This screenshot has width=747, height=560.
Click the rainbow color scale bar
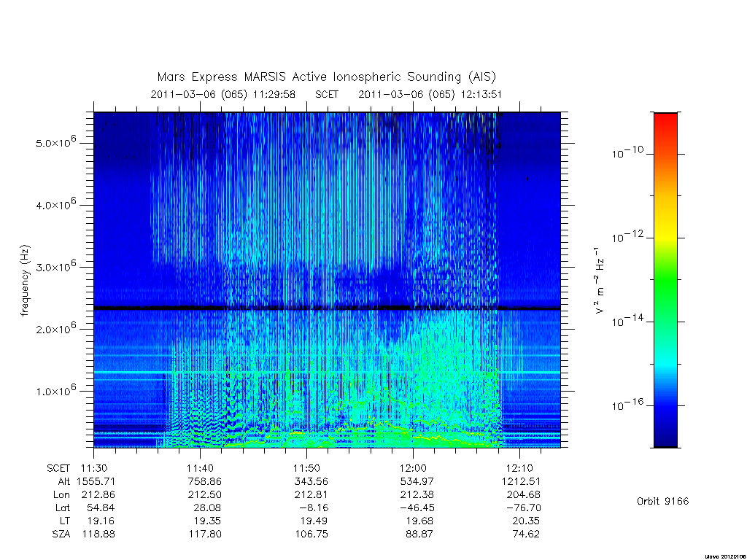(665, 280)
